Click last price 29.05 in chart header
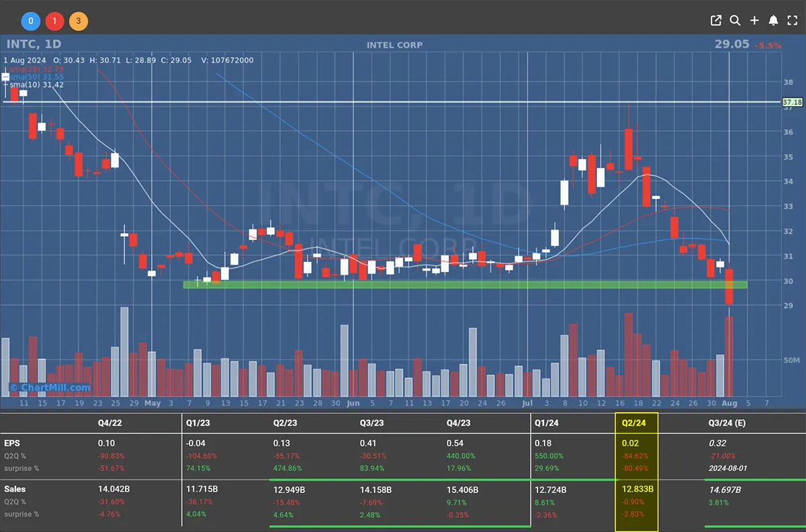Image resolution: width=806 pixels, height=532 pixels. click(x=732, y=44)
